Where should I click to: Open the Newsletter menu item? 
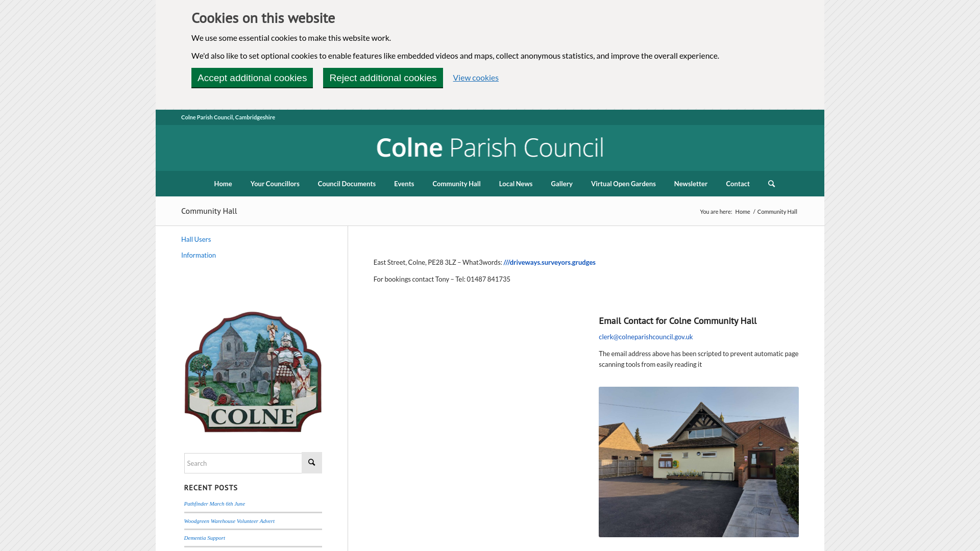[x=691, y=184]
